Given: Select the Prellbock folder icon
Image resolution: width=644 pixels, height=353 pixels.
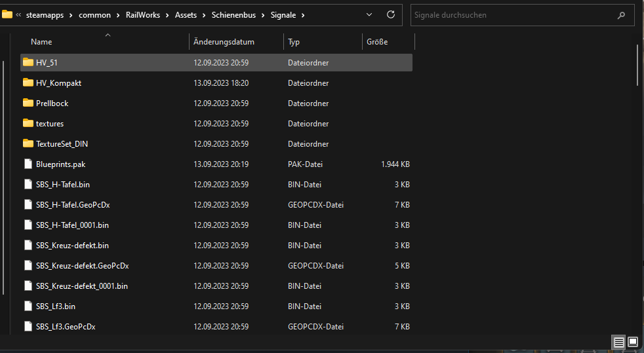Looking at the screenshot, I should tap(28, 103).
